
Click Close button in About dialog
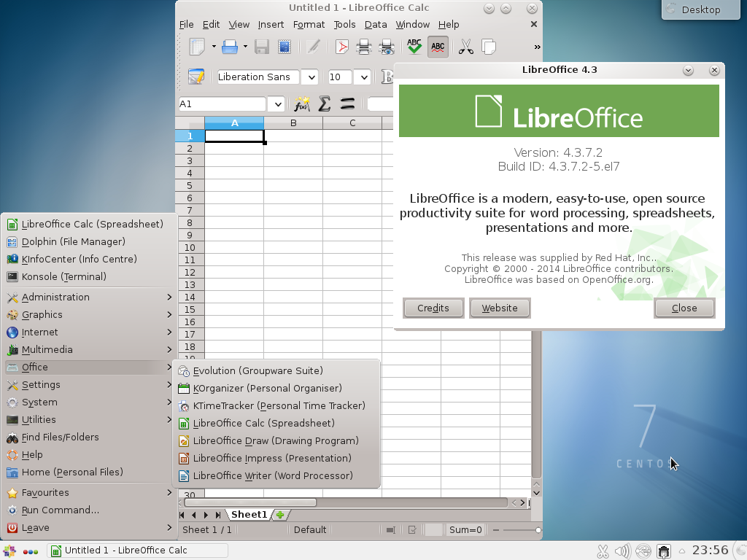click(x=684, y=308)
